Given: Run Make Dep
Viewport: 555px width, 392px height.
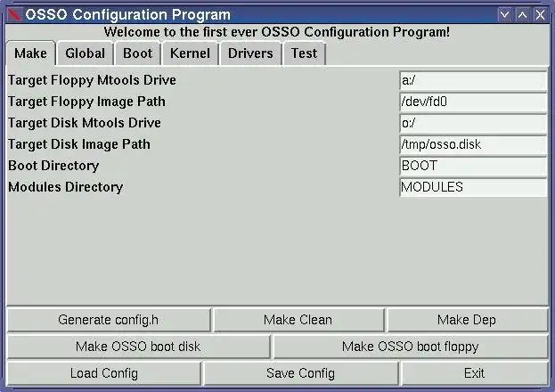Looking at the screenshot, I should click(x=467, y=320).
